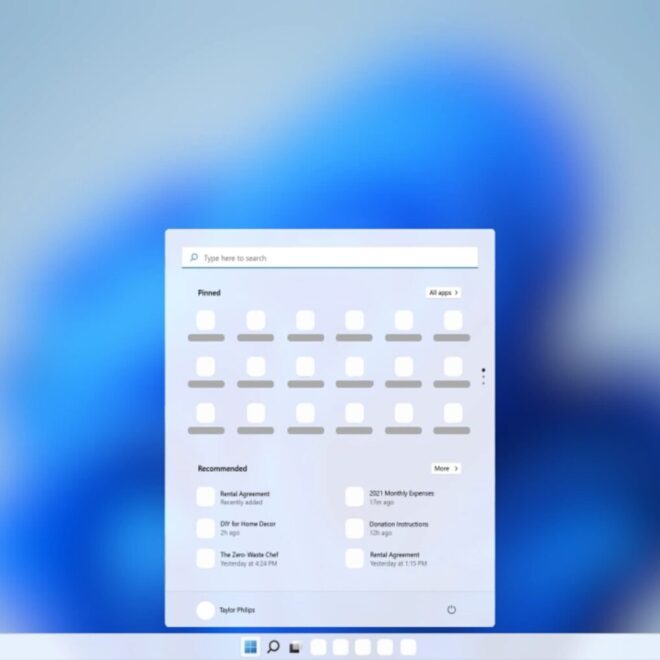Open 2021 Monthly Expenses file icon
This screenshot has height=660, width=660.
354,497
